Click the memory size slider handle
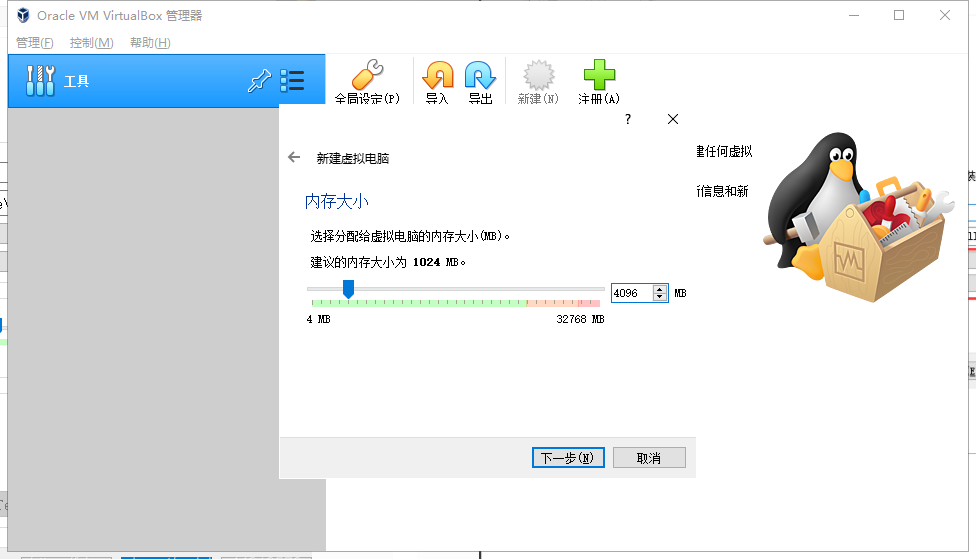 pos(349,289)
